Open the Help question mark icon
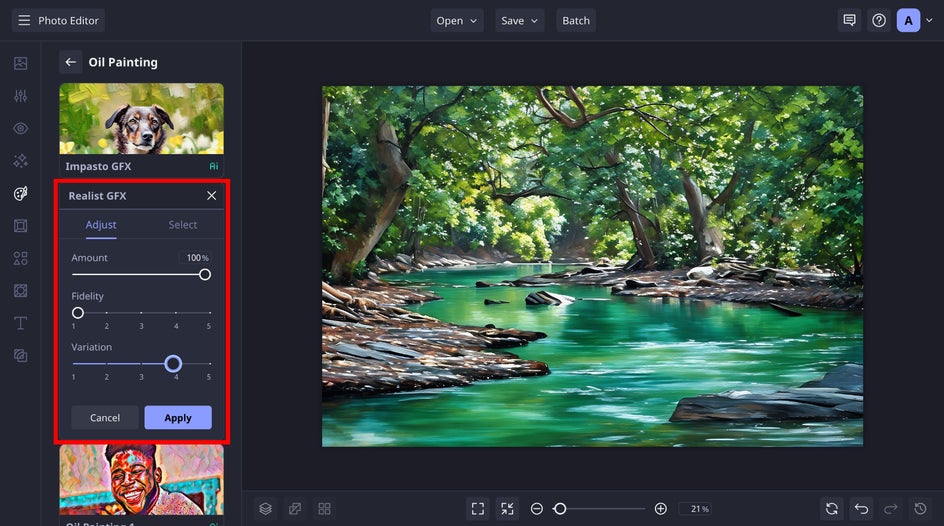 pyautogui.click(x=879, y=20)
